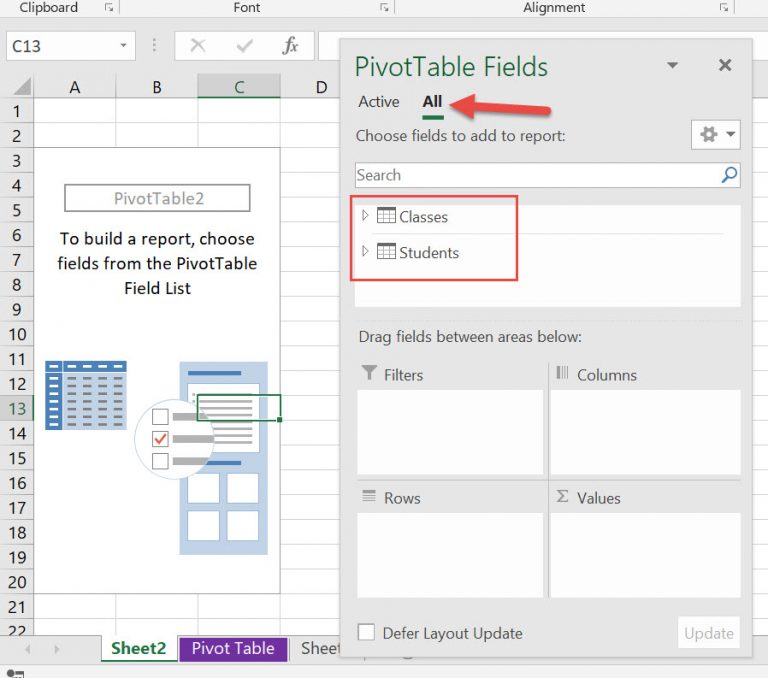Click the Update button
768x678 pixels.
pos(708,632)
